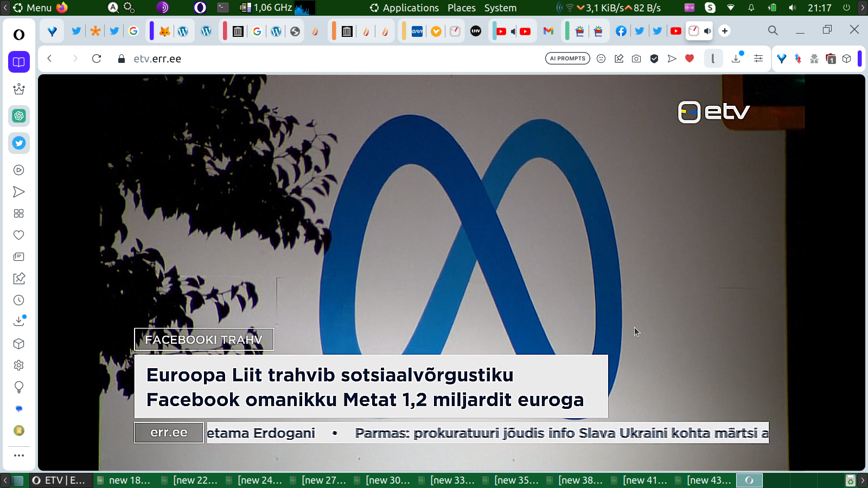
Task: Open the toolbar downloads icon
Action: tap(737, 58)
